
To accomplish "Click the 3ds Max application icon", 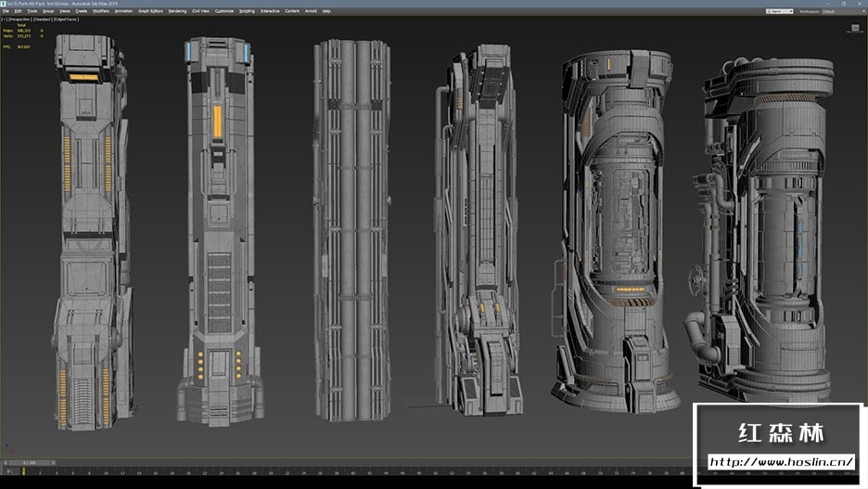I will [5, 4].
